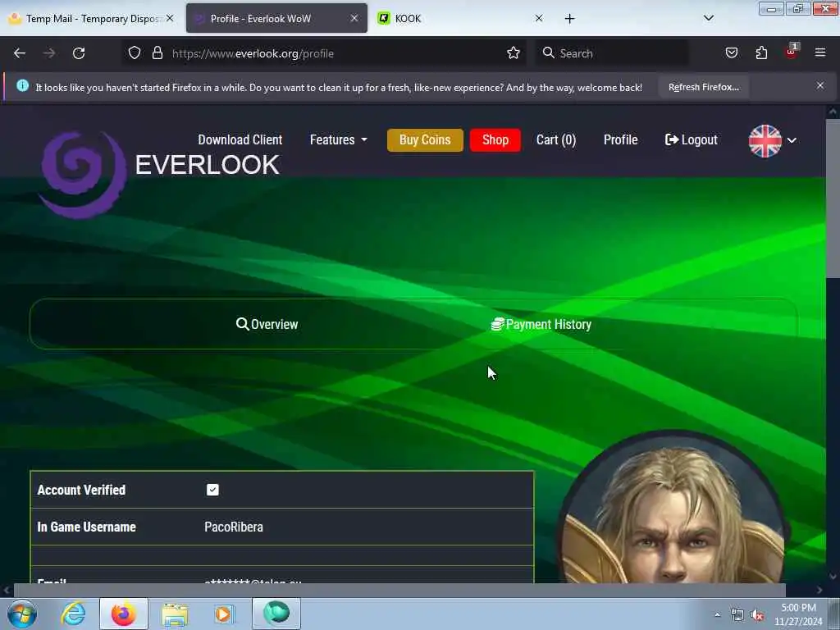The width and height of the screenshot is (840, 630).
Task: Open the language chevron next to flag
Action: click(x=792, y=140)
